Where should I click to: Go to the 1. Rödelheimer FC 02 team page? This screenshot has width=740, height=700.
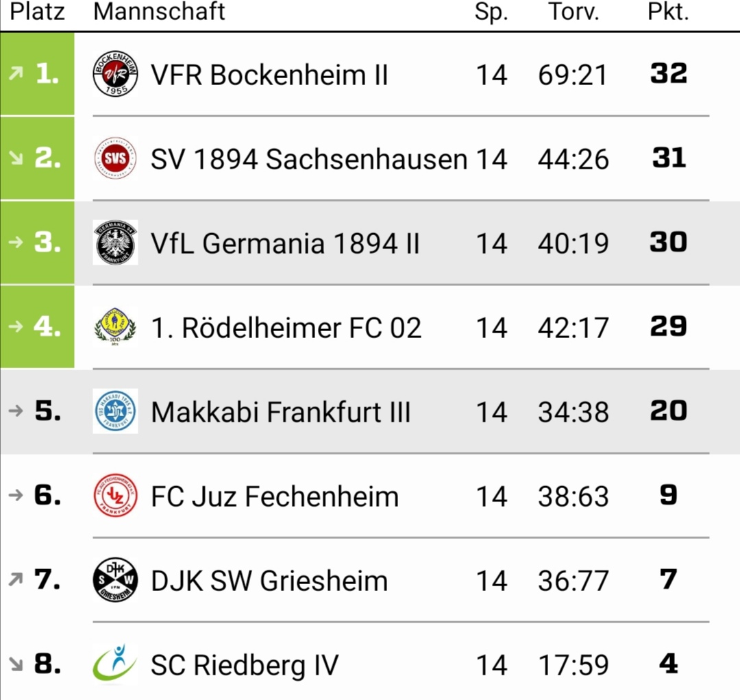click(286, 328)
